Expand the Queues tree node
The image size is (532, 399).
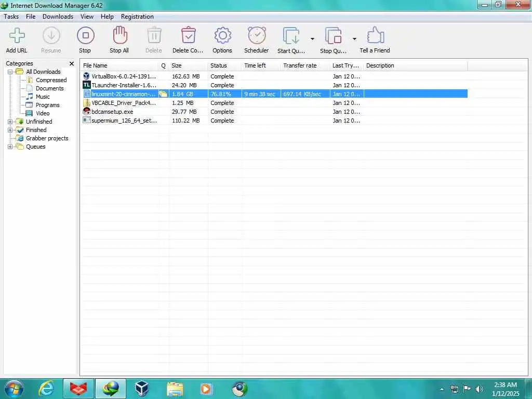10,147
